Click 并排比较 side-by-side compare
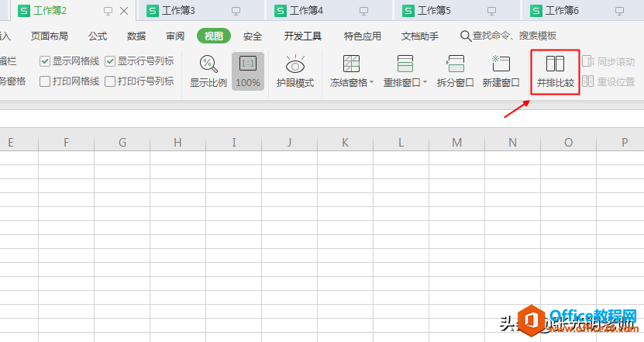 (x=556, y=72)
